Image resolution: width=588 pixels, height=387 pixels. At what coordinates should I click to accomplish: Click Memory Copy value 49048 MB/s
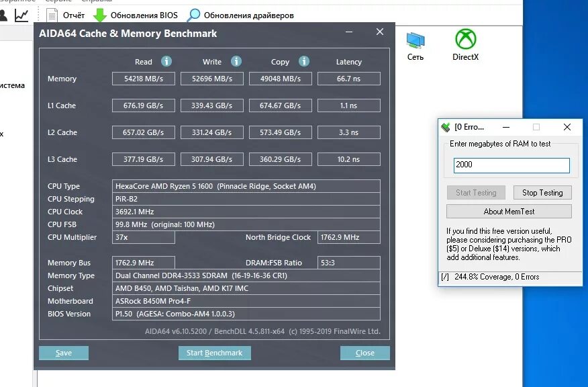coord(281,79)
